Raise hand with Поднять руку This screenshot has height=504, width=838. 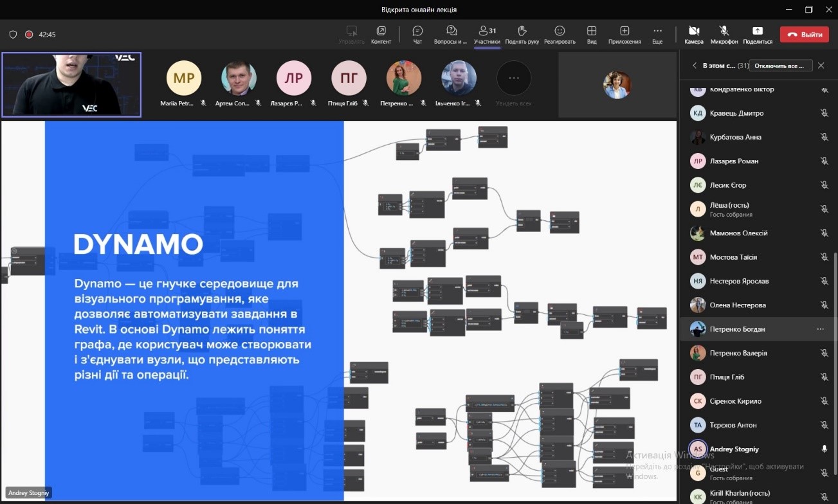[522, 35]
